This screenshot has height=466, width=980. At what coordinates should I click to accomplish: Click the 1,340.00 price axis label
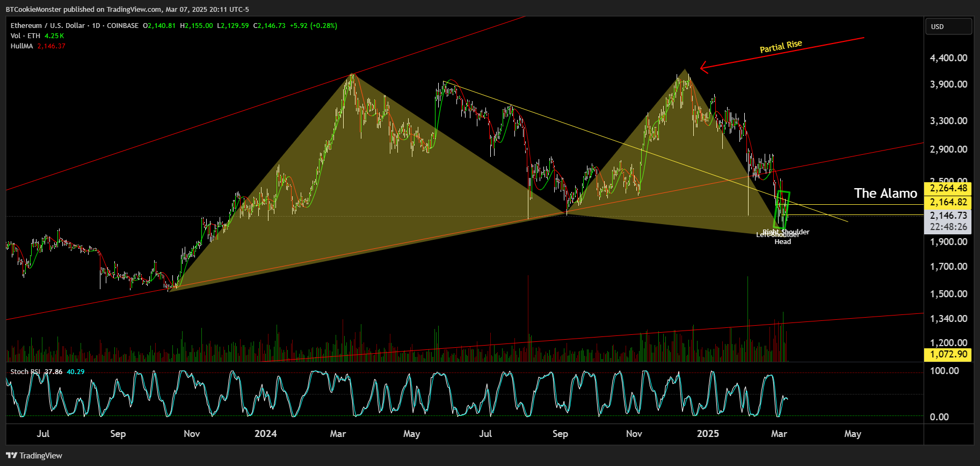[949, 318]
